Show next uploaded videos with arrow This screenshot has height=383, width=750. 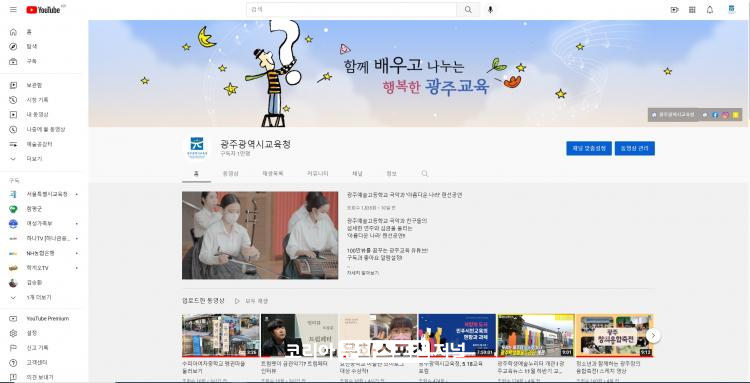coord(653,336)
